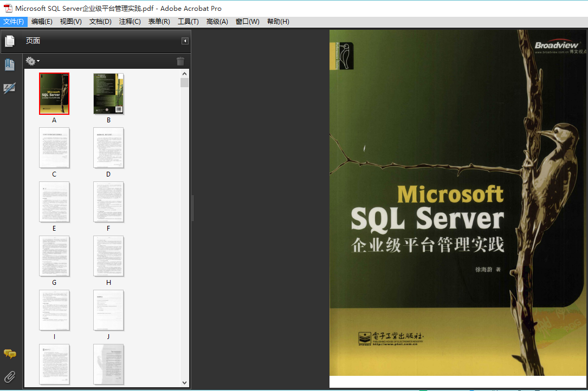Image resolution: width=588 pixels, height=391 pixels.
Task: Click the page label B text
Action: click(108, 120)
